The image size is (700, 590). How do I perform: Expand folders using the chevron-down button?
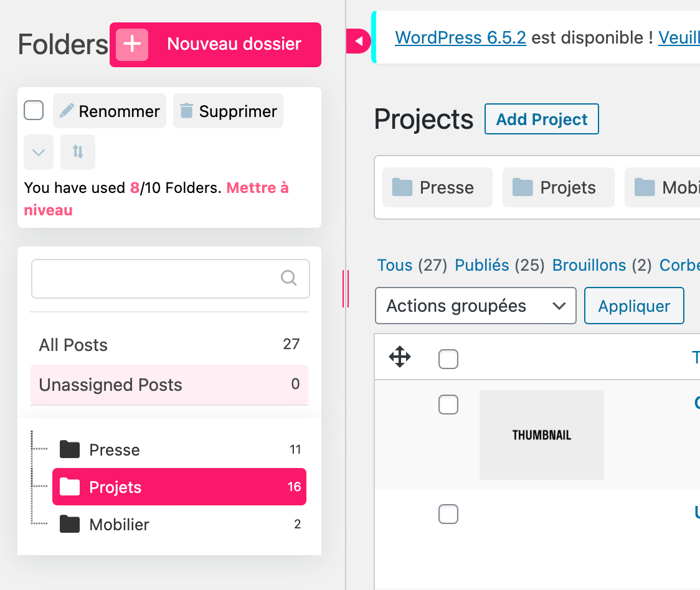39,152
